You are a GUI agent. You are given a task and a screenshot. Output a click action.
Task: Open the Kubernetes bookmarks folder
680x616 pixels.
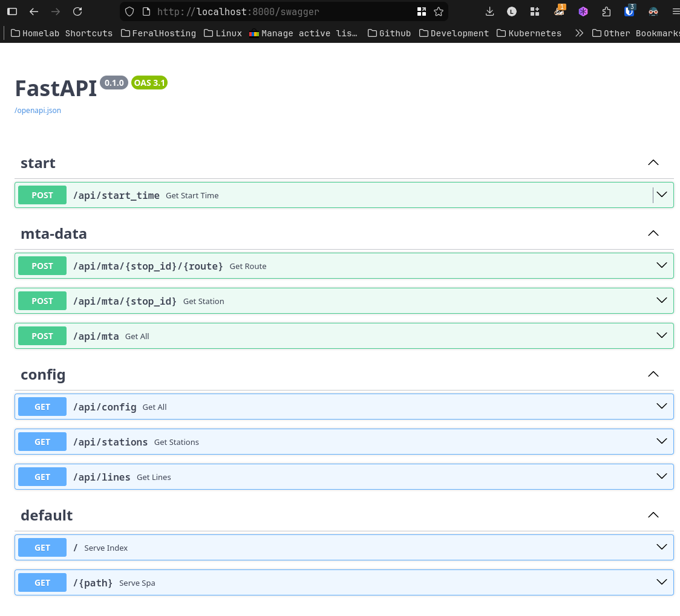pyautogui.click(x=529, y=33)
